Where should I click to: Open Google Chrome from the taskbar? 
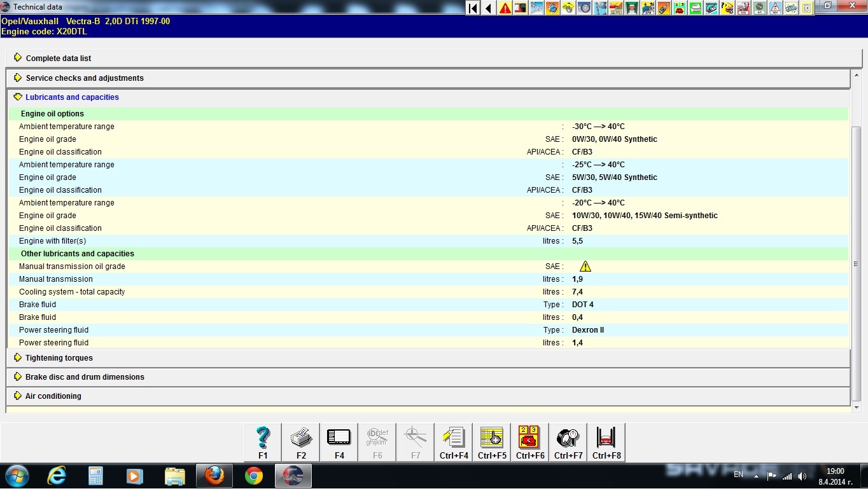click(254, 476)
